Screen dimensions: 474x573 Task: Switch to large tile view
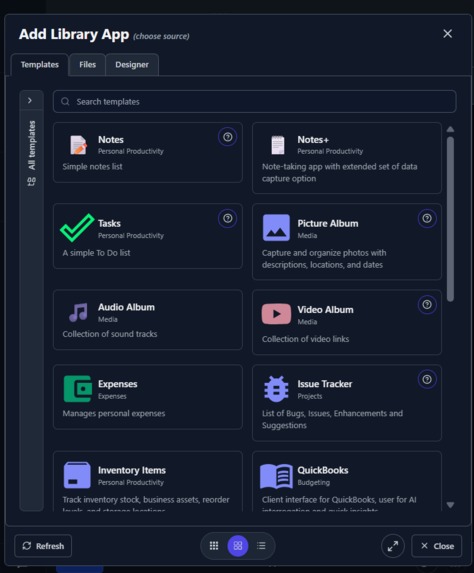tap(238, 546)
